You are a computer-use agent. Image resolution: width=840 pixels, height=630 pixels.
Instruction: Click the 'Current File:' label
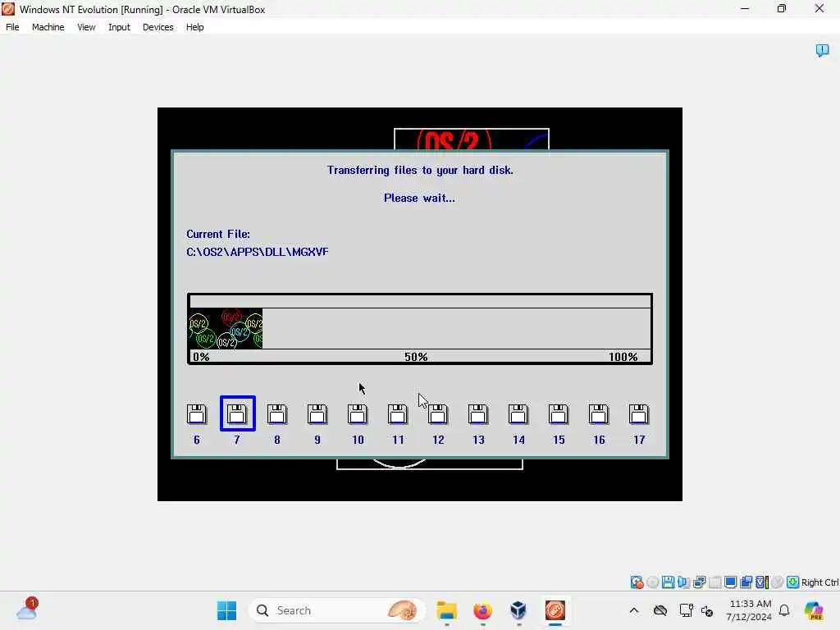[218, 234]
